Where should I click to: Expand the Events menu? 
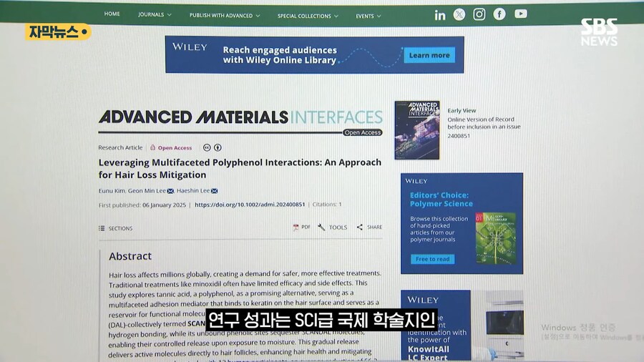369,16
